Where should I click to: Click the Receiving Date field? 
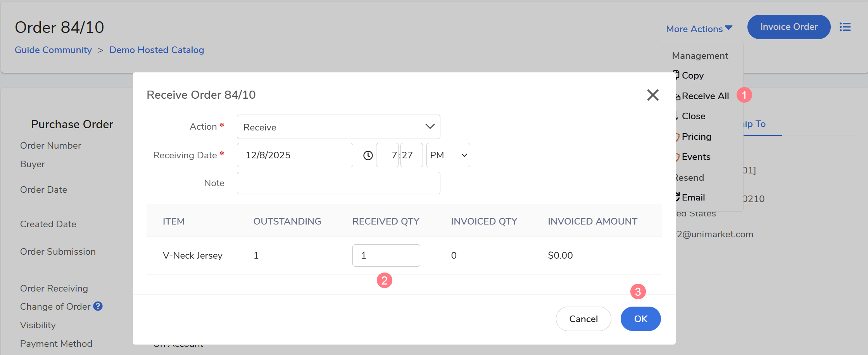tap(295, 155)
